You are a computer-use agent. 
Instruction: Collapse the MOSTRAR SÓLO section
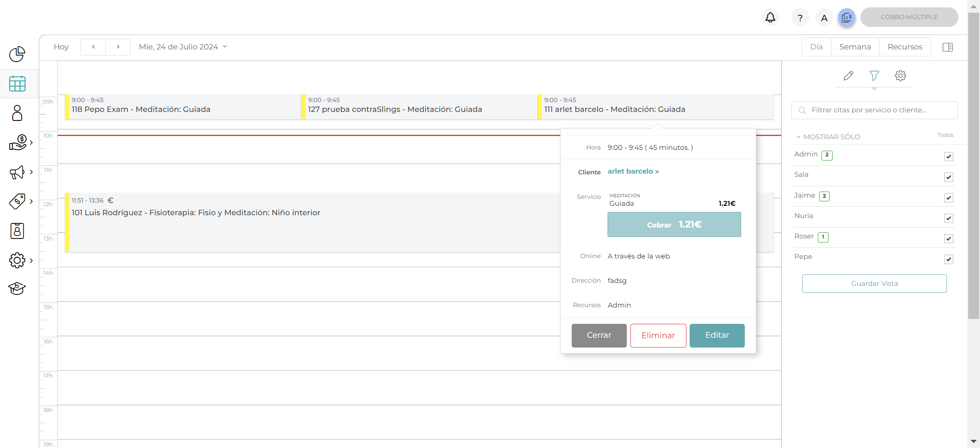(828, 137)
